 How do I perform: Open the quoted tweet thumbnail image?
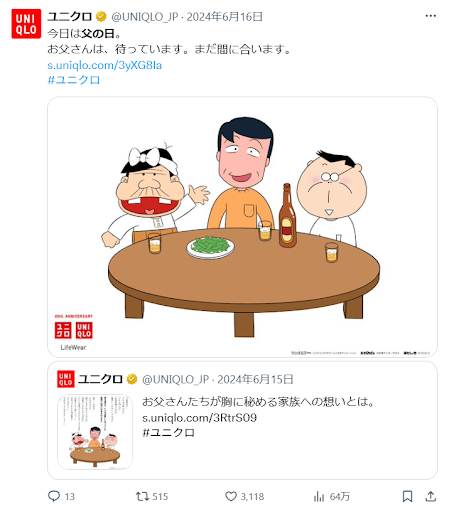(95, 432)
